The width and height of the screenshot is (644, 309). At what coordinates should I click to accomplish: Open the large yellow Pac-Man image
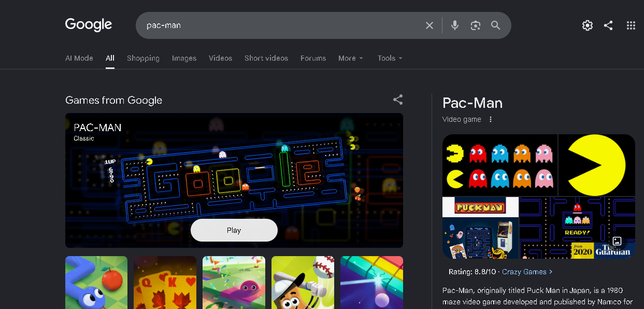[x=597, y=165]
